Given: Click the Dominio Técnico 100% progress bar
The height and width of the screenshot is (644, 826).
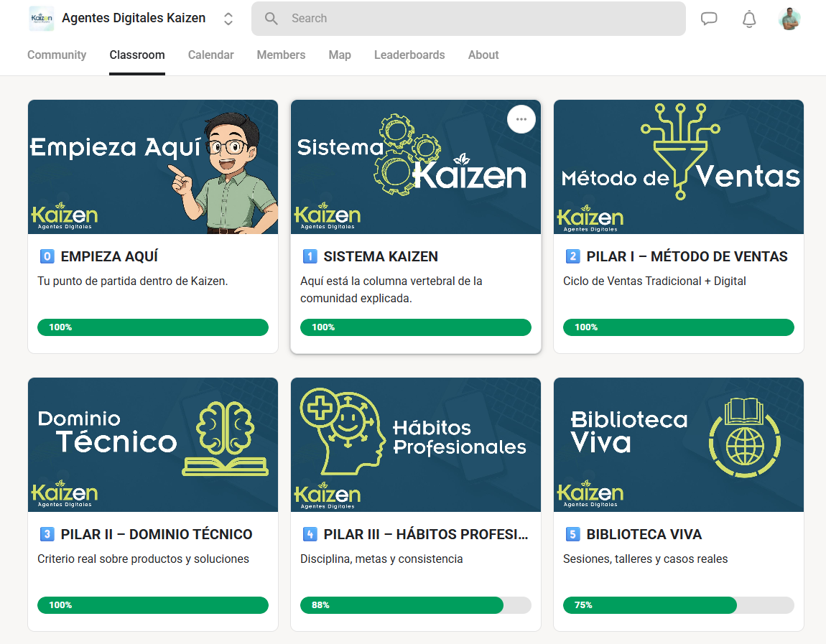Looking at the screenshot, I should (x=153, y=605).
